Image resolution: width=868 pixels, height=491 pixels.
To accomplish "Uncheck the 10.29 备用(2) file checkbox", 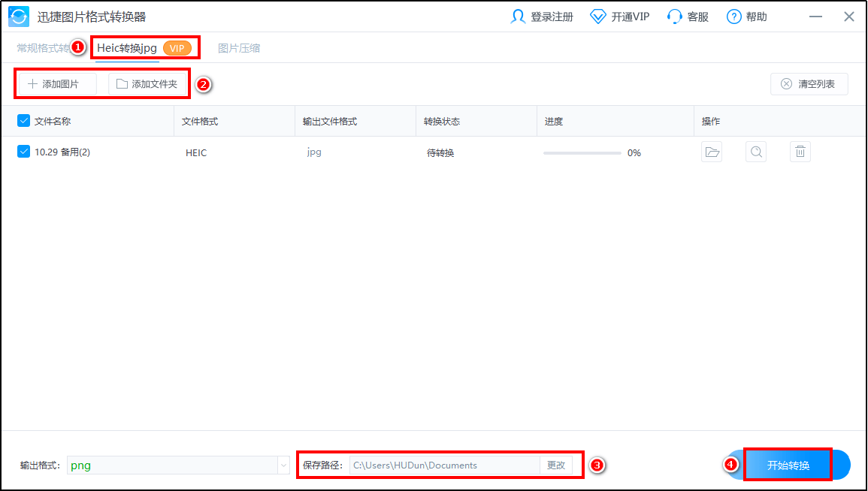I will pos(23,152).
